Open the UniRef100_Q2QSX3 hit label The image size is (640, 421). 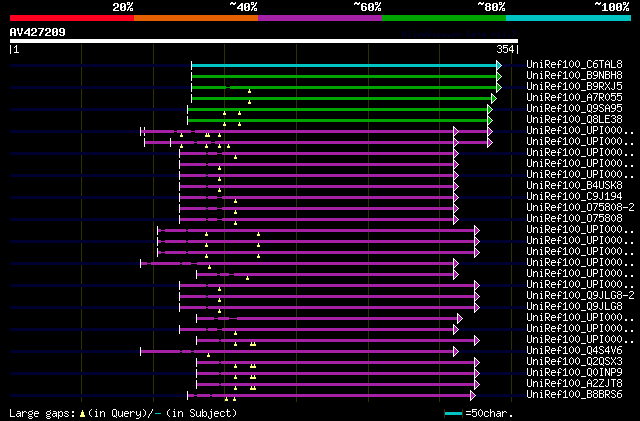(574, 361)
